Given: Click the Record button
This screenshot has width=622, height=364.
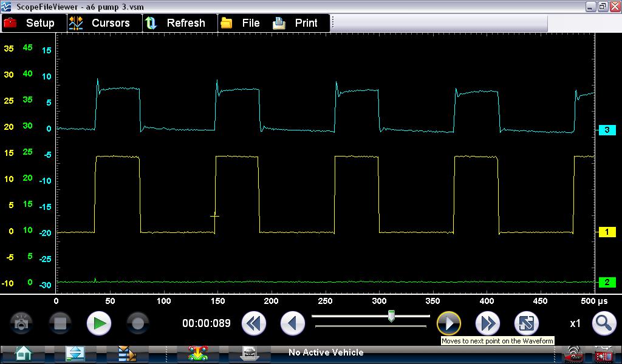Looking at the screenshot, I should pyautogui.click(x=138, y=323).
